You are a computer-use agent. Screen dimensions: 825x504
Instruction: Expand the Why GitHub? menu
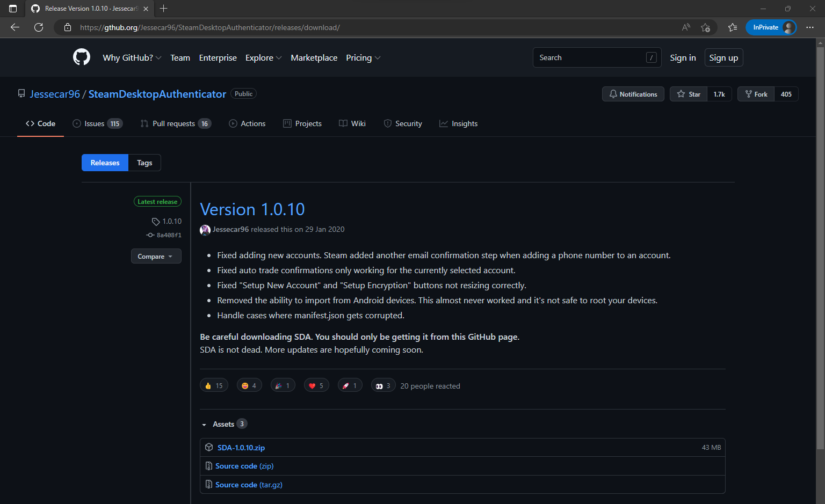click(132, 57)
